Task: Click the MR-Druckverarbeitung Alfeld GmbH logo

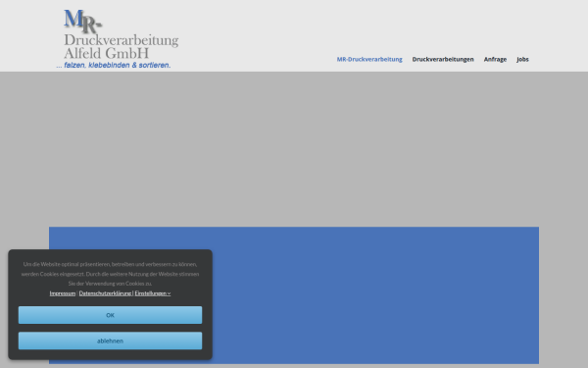Action: (x=118, y=39)
